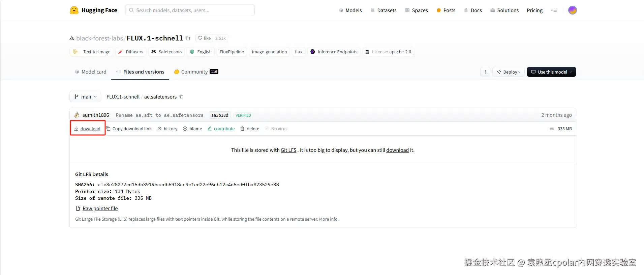Screen dimensions: 644x275
Task: Click the delete file link
Action: point(250,129)
